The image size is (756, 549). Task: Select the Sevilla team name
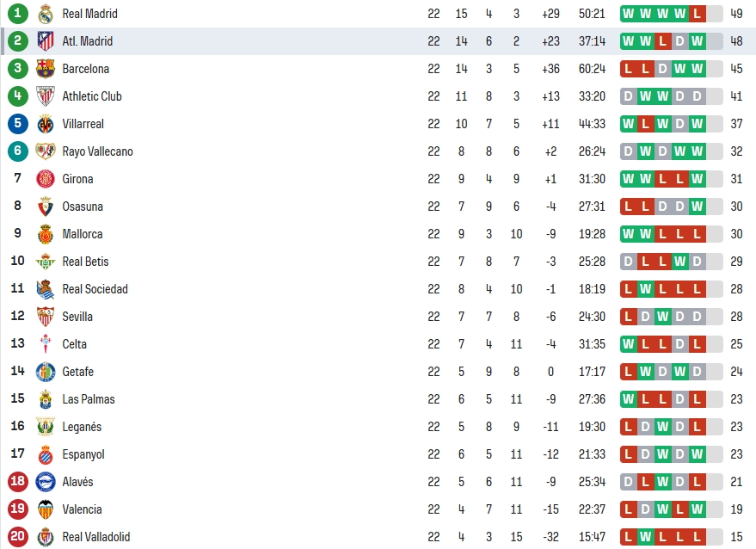[x=77, y=317]
